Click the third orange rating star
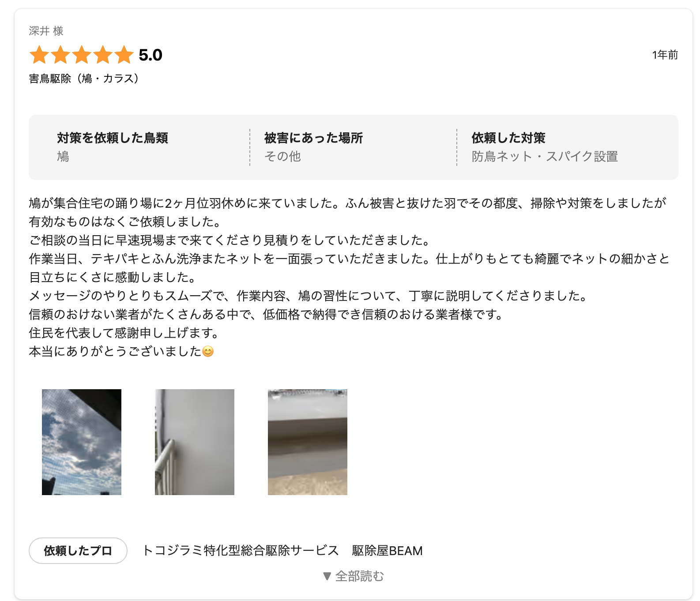The image size is (700, 601). pos(82,55)
